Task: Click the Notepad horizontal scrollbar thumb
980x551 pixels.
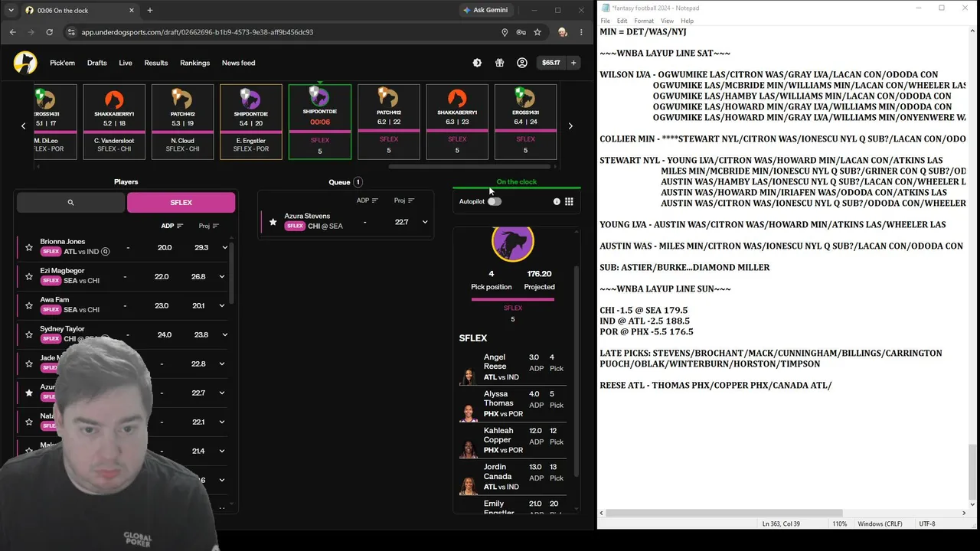Action: tap(724, 513)
